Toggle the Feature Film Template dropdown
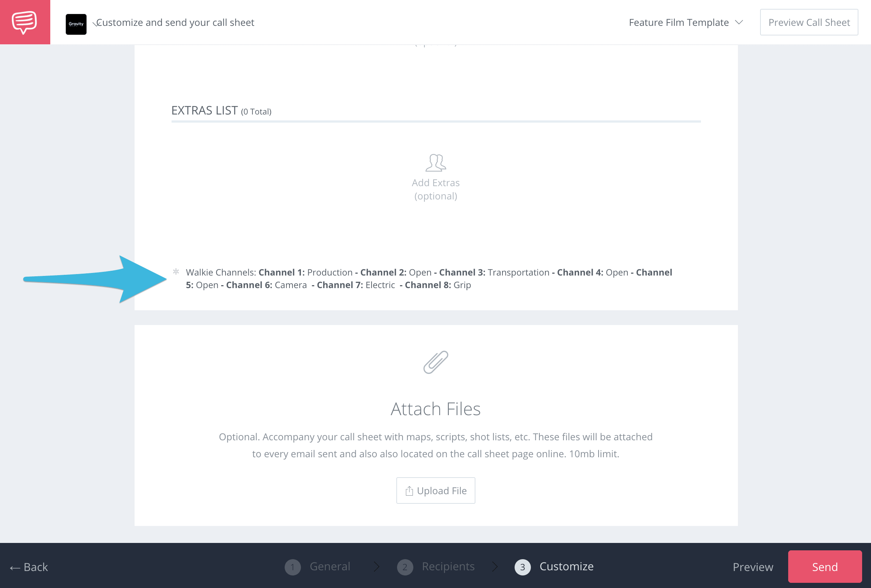The image size is (871, 588). coord(686,22)
